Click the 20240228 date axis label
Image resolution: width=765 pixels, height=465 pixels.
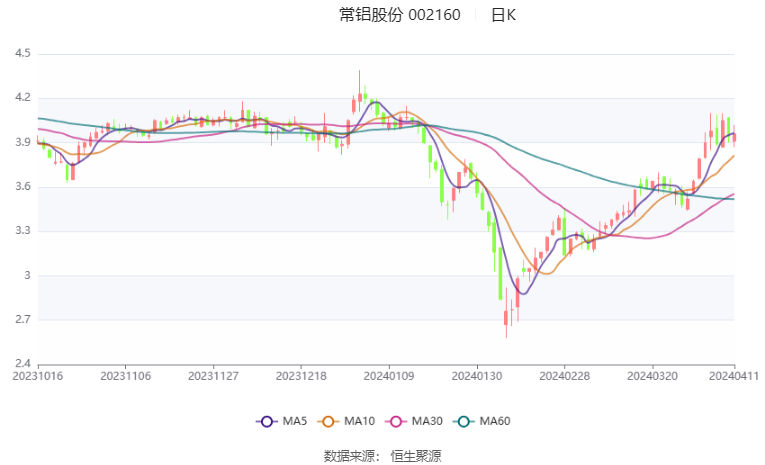[x=564, y=376]
